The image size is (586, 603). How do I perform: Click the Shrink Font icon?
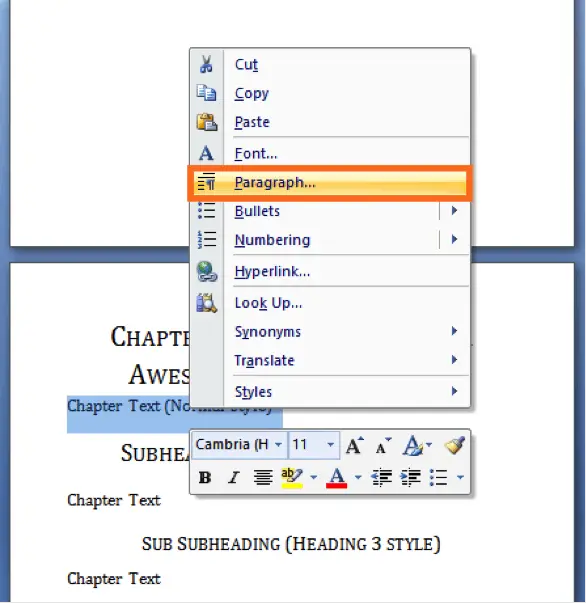[x=383, y=446]
